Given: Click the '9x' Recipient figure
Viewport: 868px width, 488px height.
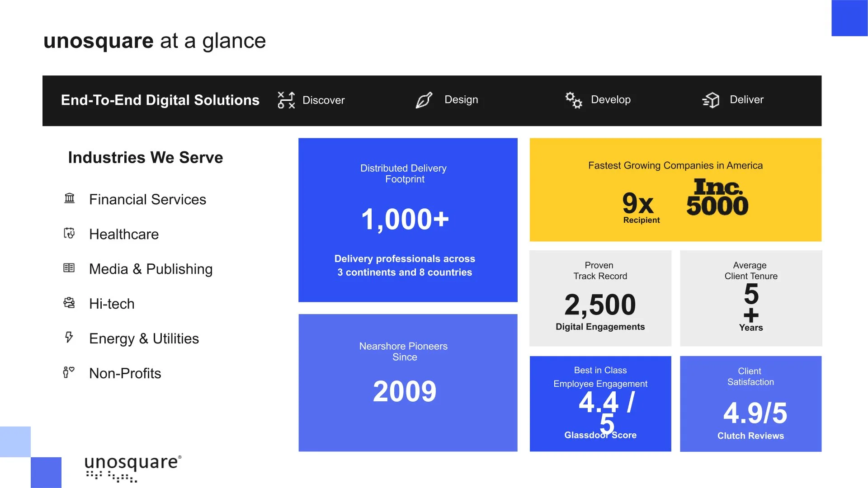Looking at the screenshot, I should point(638,203).
